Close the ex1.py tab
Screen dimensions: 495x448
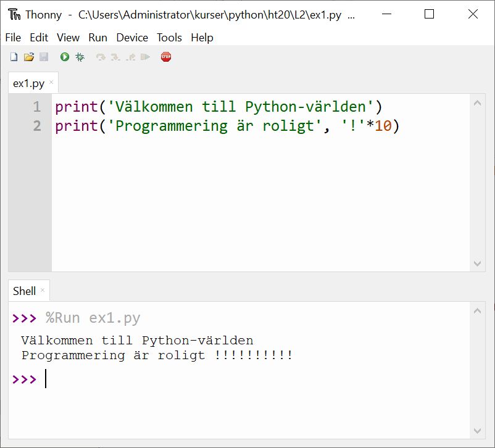pos(51,83)
